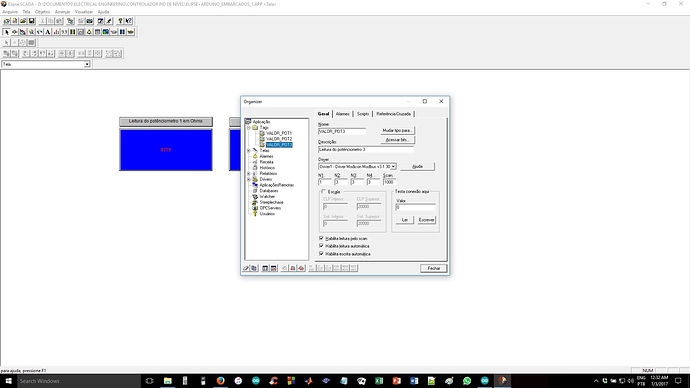Open the Tela combo box dropdown arrow
The image size is (690, 388).
click(x=87, y=64)
